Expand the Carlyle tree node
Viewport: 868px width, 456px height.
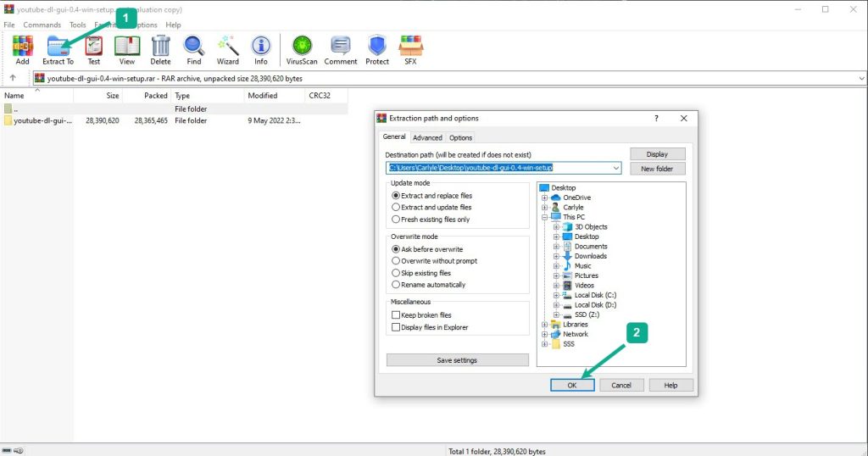click(545, 208)
